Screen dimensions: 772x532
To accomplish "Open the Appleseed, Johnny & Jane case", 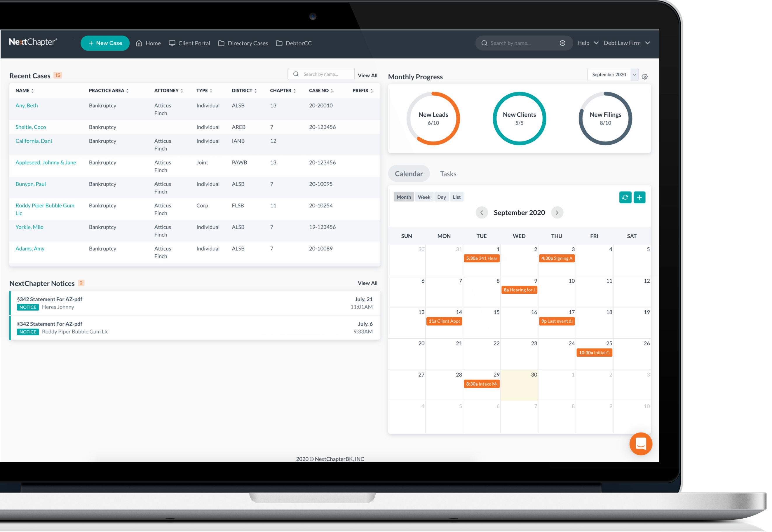I will (x=46, y=162).
